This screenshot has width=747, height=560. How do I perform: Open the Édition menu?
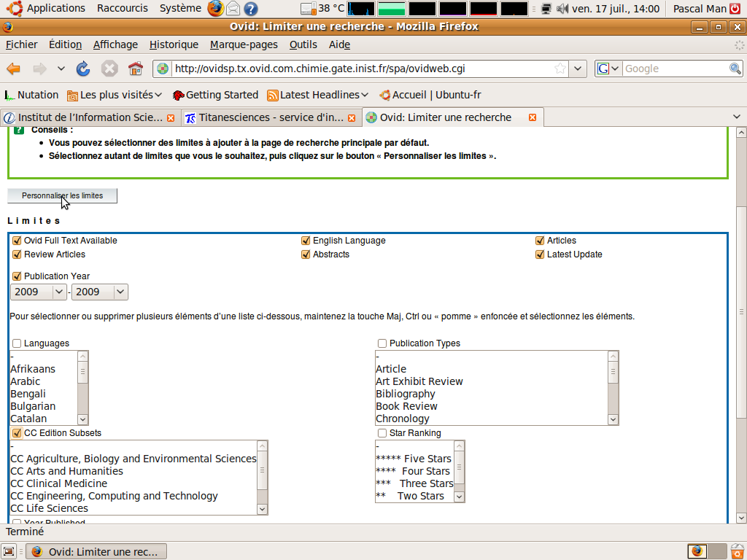point(65,44)
